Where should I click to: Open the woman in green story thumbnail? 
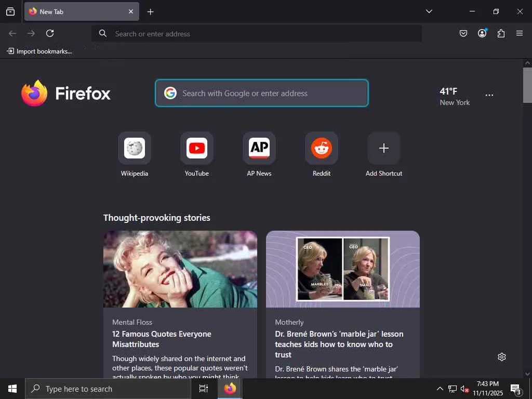click(x=180, y=269)
